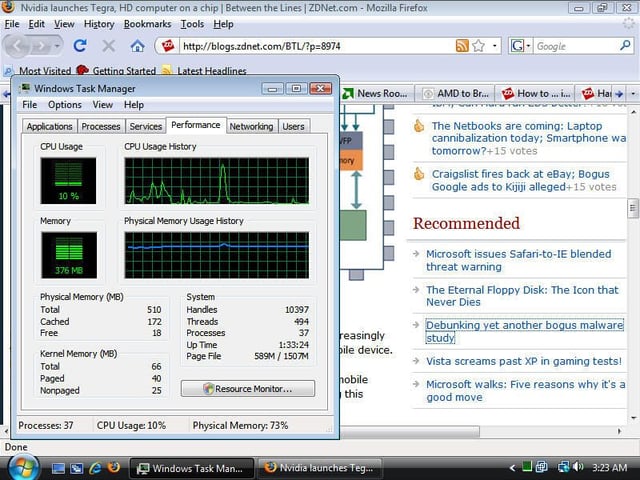Click the search magnifier icon
The height and width of the screenshot is (480, 640).
point(625,46)
